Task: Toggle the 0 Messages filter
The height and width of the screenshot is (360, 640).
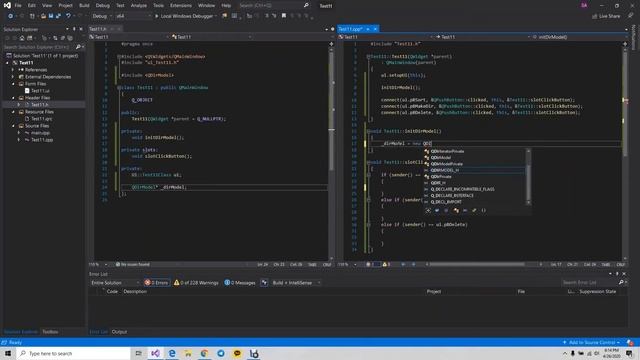Action: [x=240, y=282]
